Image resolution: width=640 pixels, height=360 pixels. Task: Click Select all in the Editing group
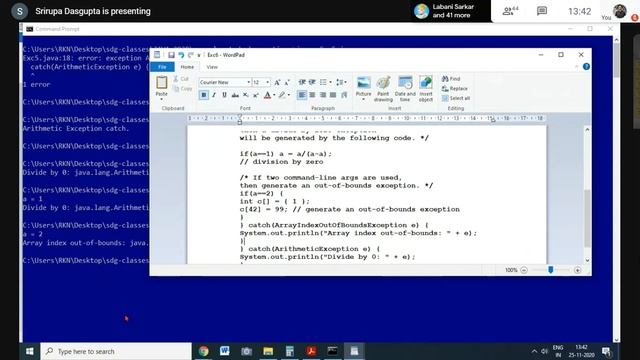[456, 98]
